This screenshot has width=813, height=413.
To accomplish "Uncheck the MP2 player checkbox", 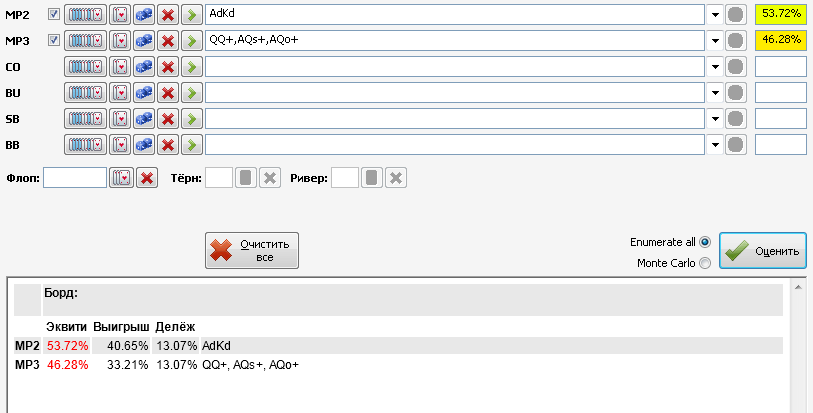I will 53,14.
